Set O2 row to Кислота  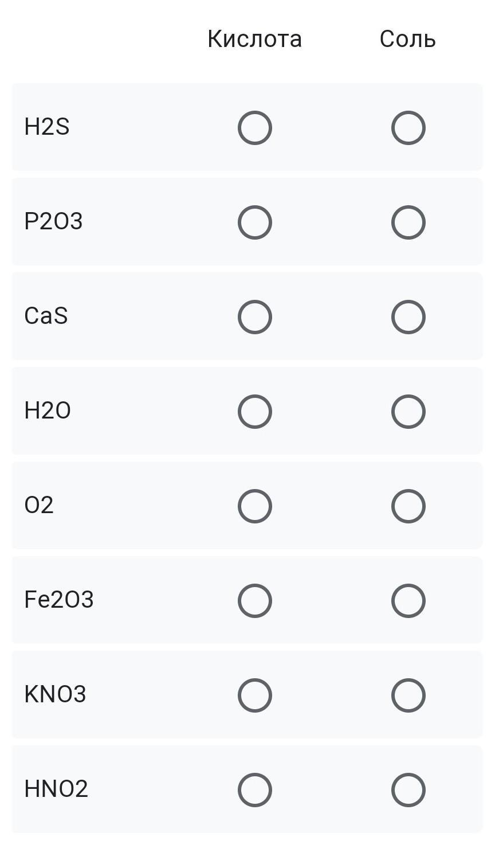[x=254, y=506]
